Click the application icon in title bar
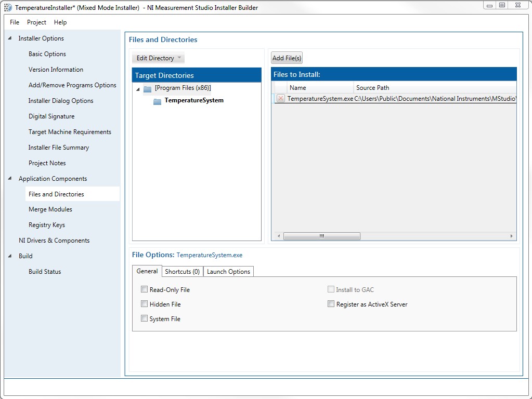Image resolution: width=532 pixels, height=399 pixels. point(8,8)
